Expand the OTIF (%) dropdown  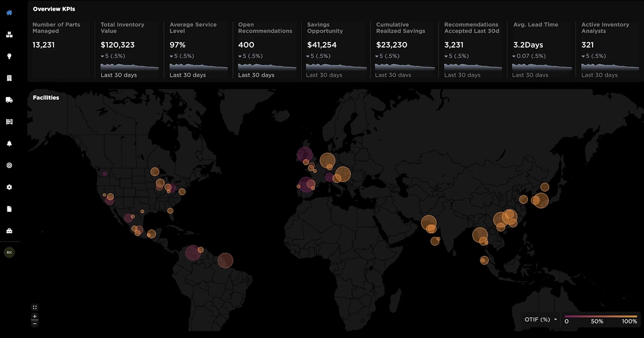(541, 319)
